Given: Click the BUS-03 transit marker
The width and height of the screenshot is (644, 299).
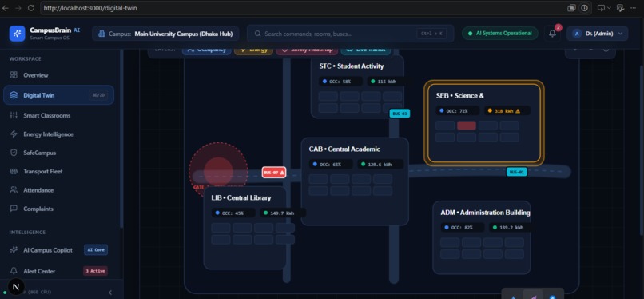Looking at the screenshot, I should pyautogui.click(x=400, y=114).
